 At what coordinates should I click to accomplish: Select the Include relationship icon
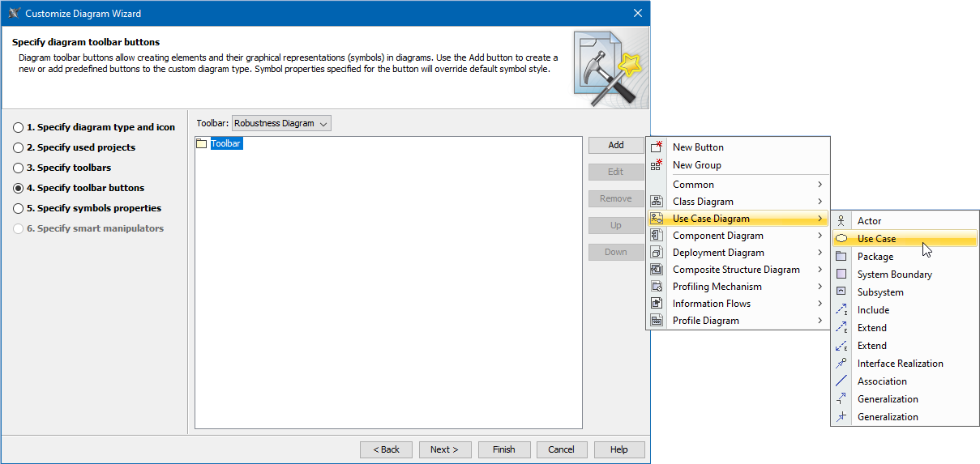(841, 310)
